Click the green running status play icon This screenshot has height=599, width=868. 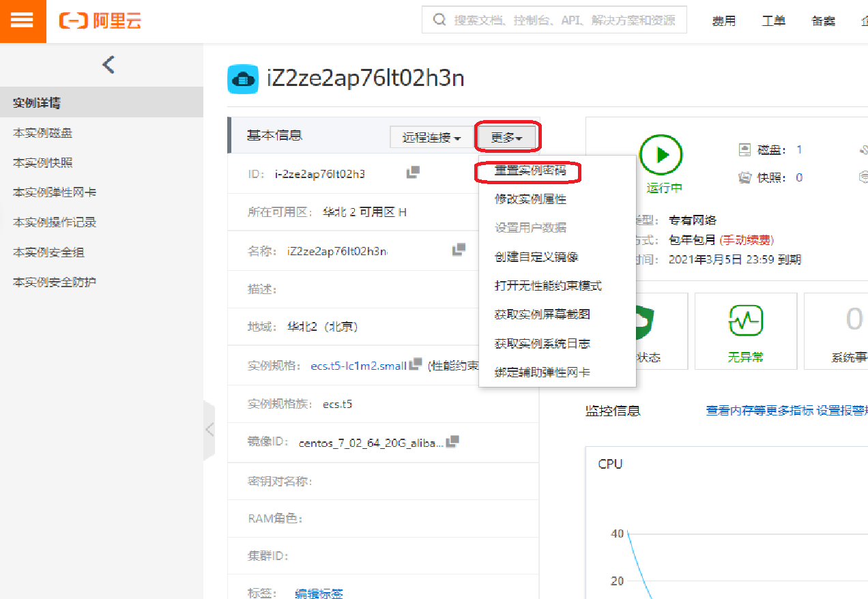tap(661, 156)
